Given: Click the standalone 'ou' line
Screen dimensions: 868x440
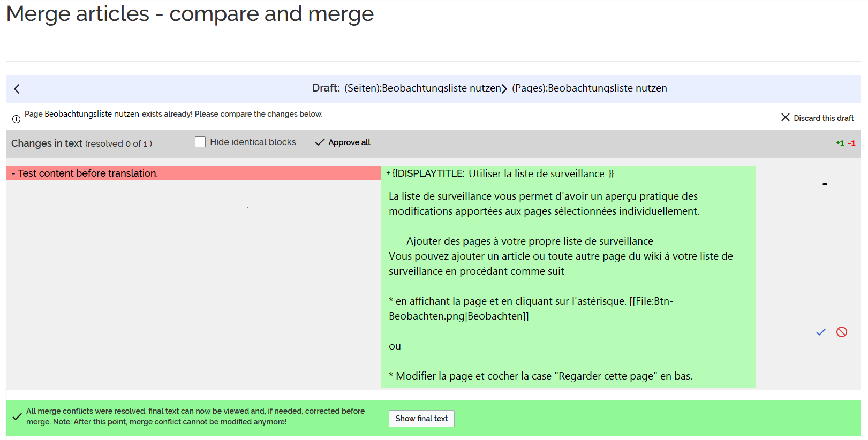Looking at the screenshot, I should [395, 346].
